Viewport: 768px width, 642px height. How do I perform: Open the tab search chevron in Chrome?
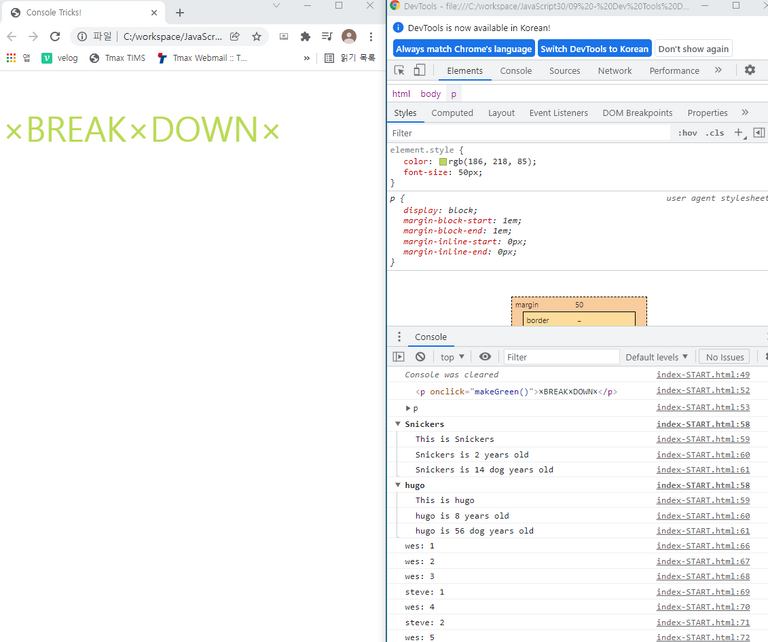click(x=276, y=5)
